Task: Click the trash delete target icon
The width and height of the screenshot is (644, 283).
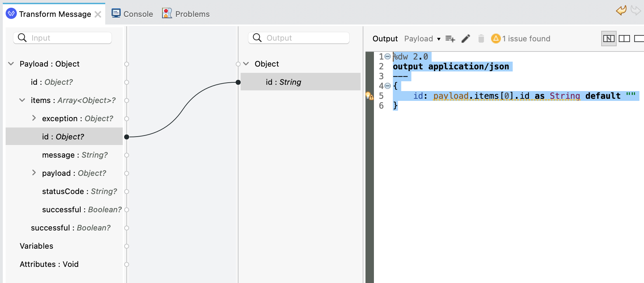Action: point(481,39)
